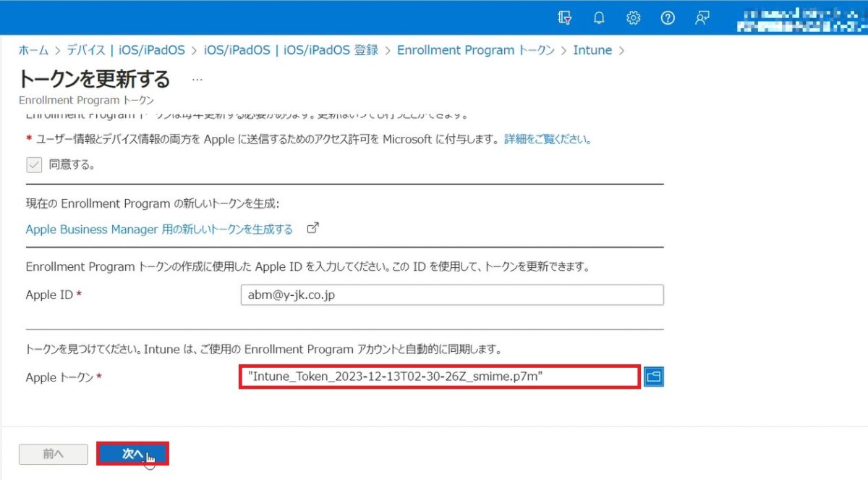Toggle the 同意する consent checkbox
Viewport: 868px width, 480px height.
point(33,164)
